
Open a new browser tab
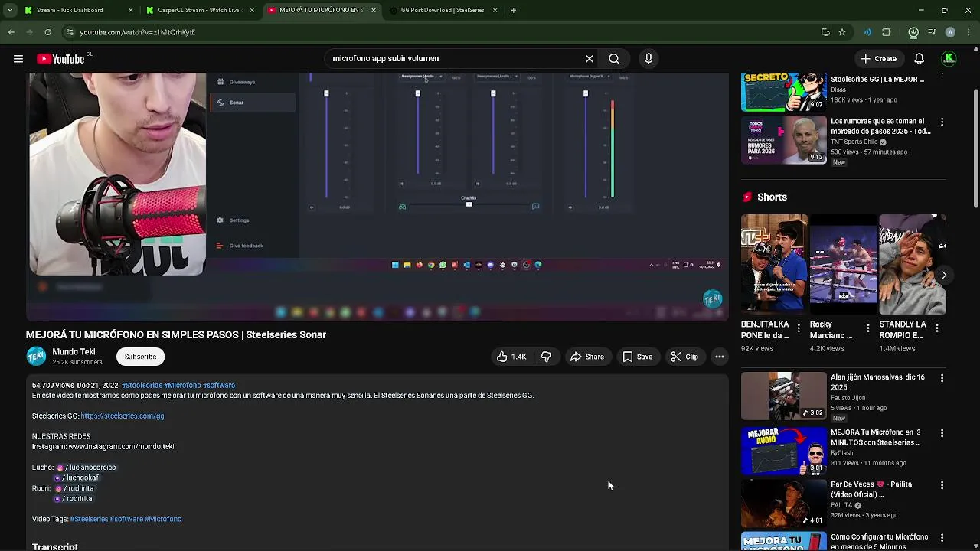(x=513, y=10)
